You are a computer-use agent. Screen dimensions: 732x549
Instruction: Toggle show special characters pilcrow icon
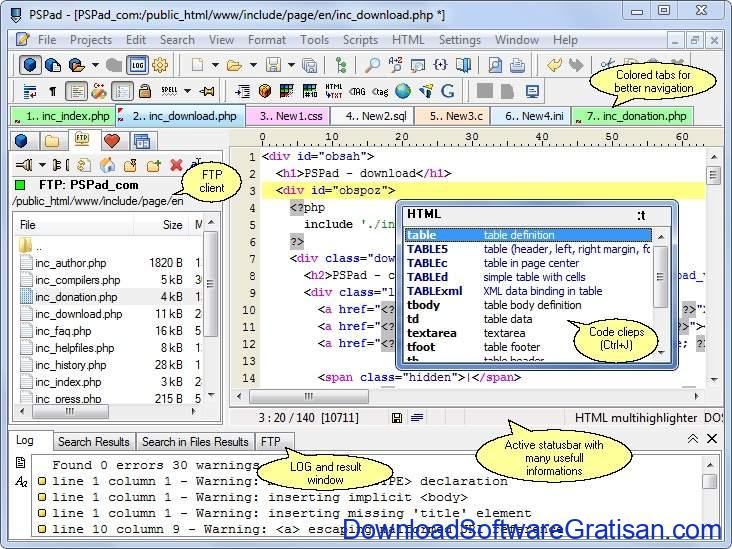[53, 91]
